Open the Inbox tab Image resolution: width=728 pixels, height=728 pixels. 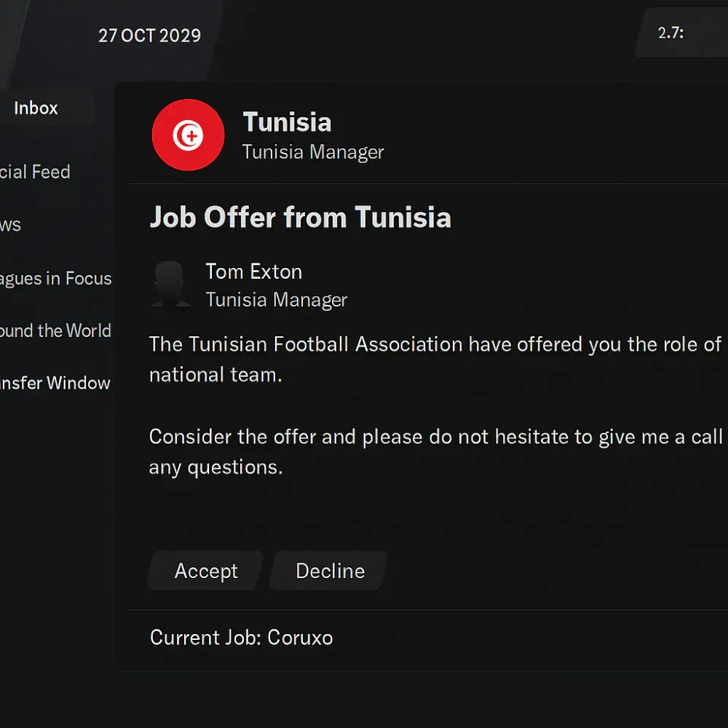pos(36,108)
